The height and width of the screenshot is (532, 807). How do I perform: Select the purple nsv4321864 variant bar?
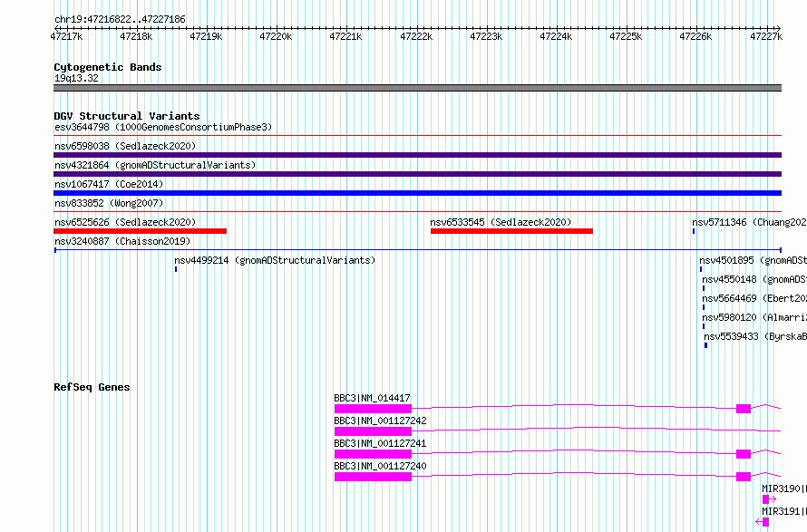click(x=417, y=174)
